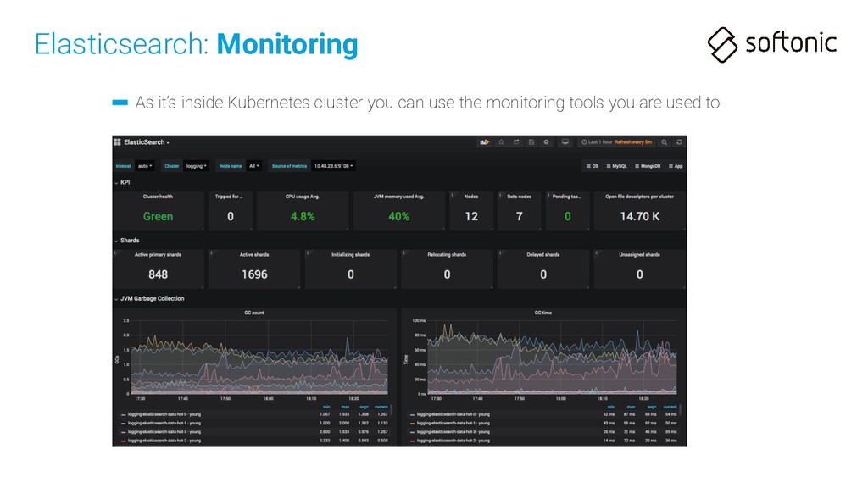Click the Open file descriptors value 14.70 K
The width and height of the screenshot is (868, 488).
639,216
